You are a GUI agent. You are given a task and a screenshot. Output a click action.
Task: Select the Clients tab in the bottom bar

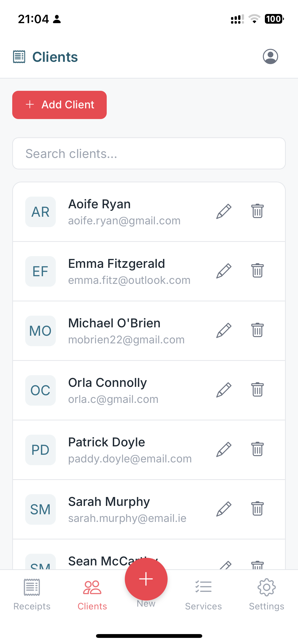[92, 594]
